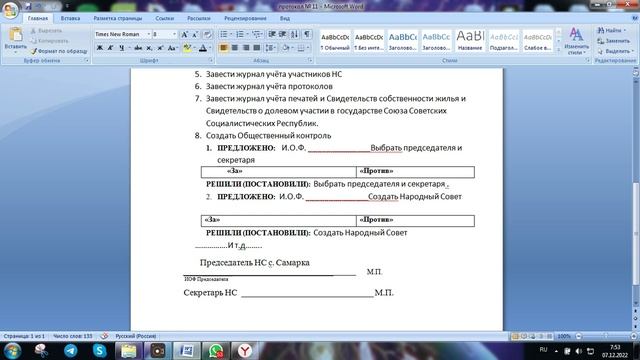Image resolution: width=640 pixels, height=360 pixels.
Task: Open WhatsApp from taskbar
Action: 216,351
